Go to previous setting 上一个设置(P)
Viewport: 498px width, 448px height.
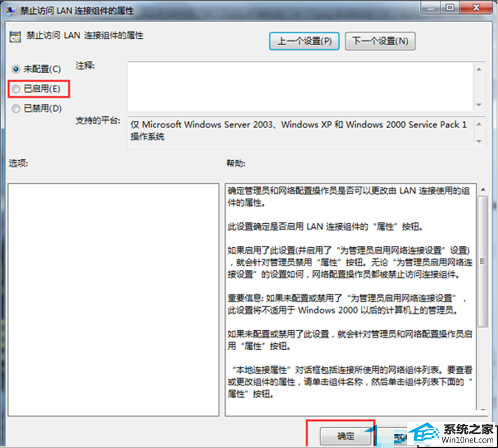point(304,41)
